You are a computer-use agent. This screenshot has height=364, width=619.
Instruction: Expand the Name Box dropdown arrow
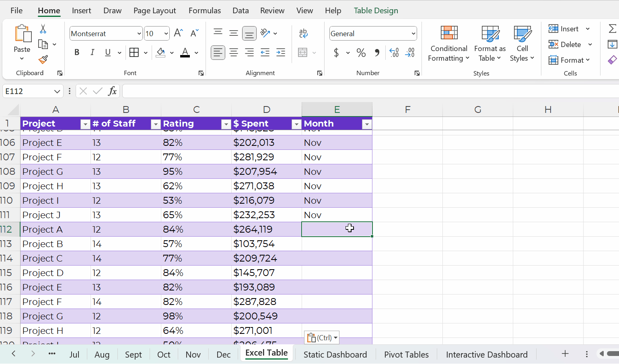pyautogui.click(x=57, y=92)
